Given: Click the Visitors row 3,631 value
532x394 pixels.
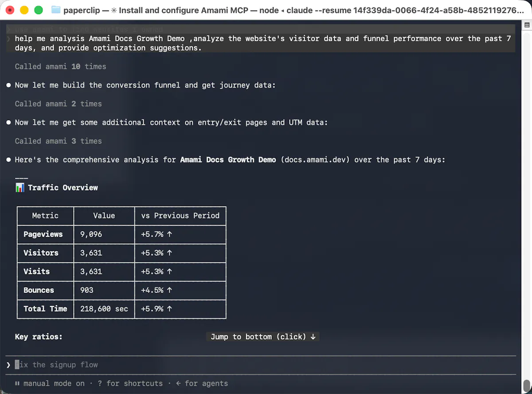Looking at the screenshot, I should (91, 253).
